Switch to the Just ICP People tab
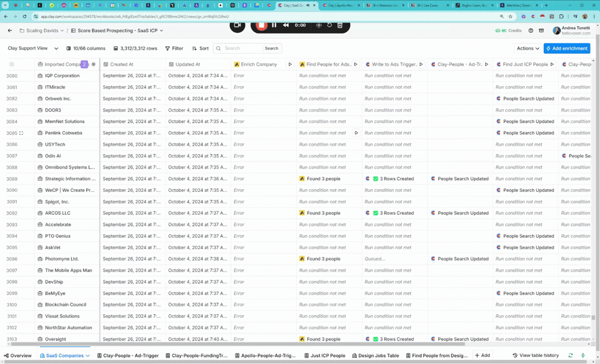The width and height of the screenshot is (600, 364). 325,355
